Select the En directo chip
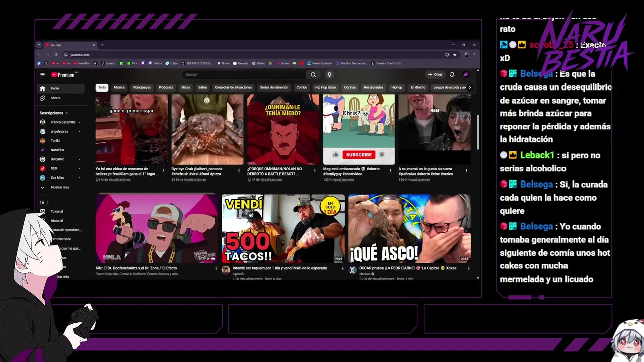The width and height of the screenshot is (644, 362). click(418, 87)
